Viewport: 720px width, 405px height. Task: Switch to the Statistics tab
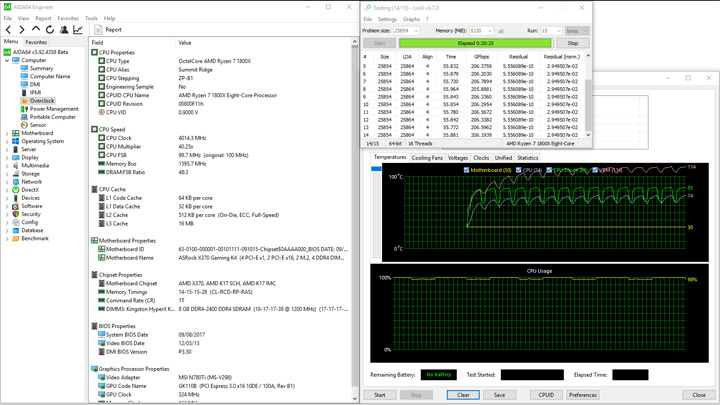tap(528, 158)
